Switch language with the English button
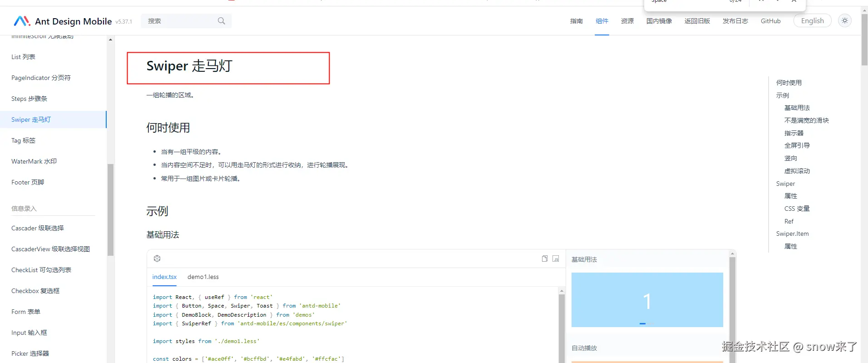868x363 pixels. pyautogui.click(x=813, y=21)
